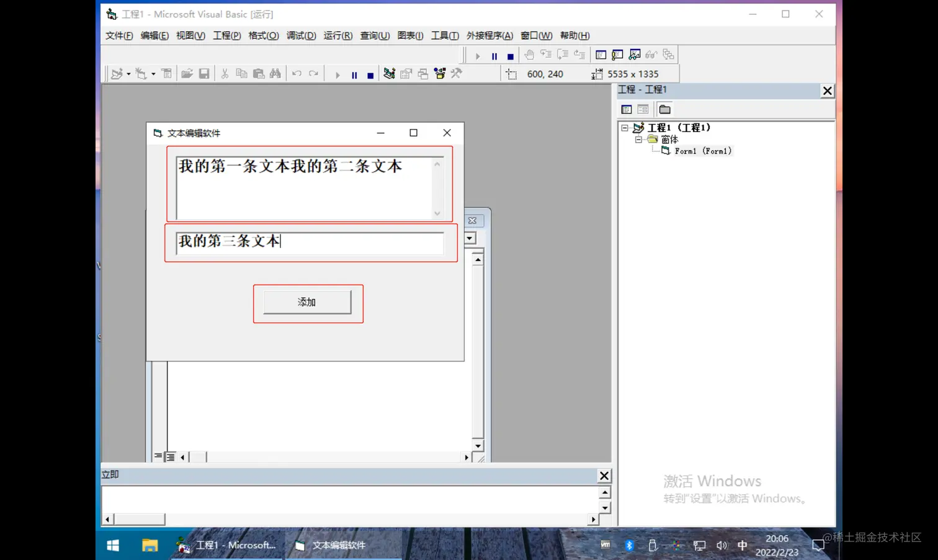Select Form1 (Form1) in project tree
The image size is (938, 560).
coord(703,151)
